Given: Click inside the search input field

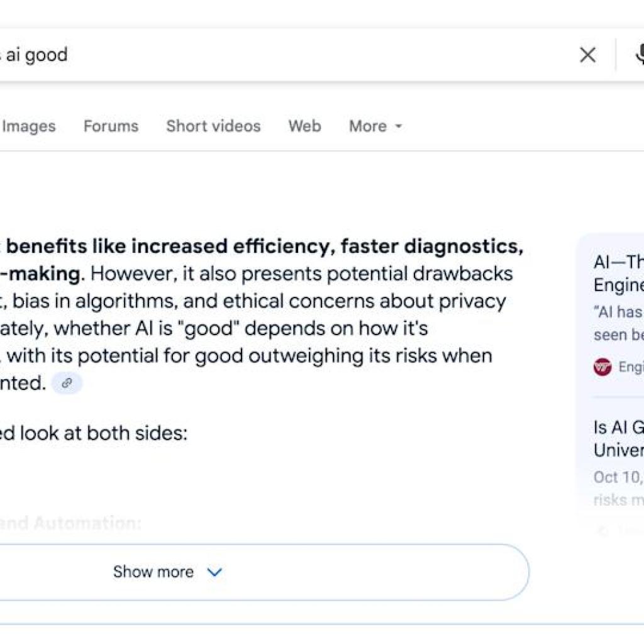Looking at the screenshot, I should [x=252, y=55].
